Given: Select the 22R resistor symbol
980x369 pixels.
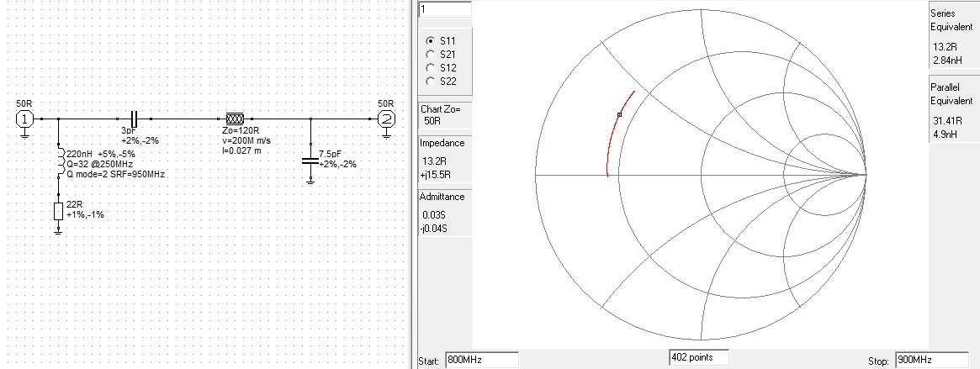Looking at the screenshot, I should pyautogui.click(x=58, y=211).
